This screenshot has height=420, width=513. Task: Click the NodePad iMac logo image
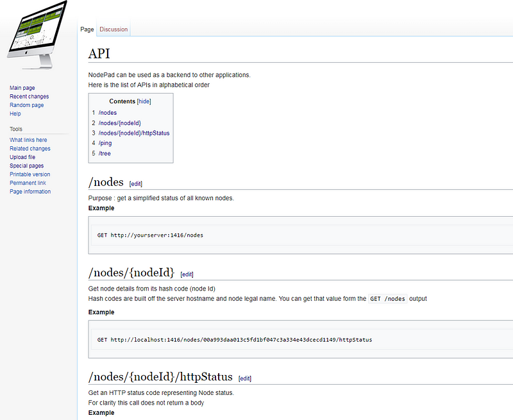pyautogui.click(x=37, y=35)
